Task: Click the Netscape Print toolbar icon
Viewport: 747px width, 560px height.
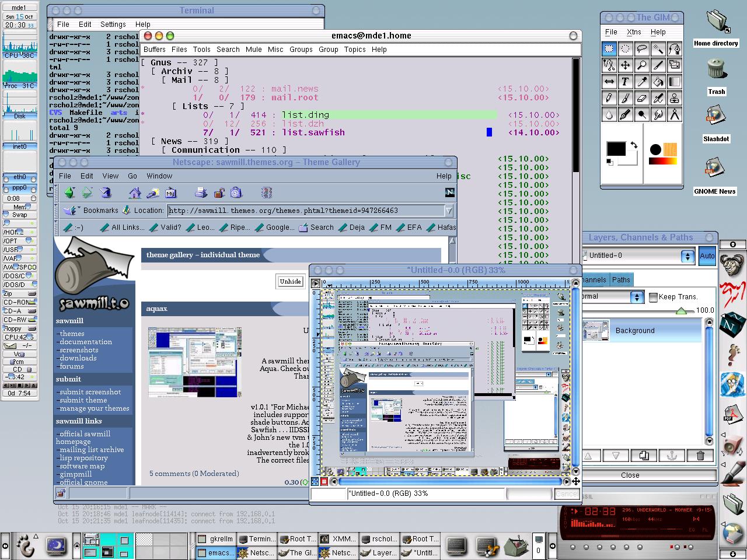Action: pyautogui.click(x=201, y=192)
